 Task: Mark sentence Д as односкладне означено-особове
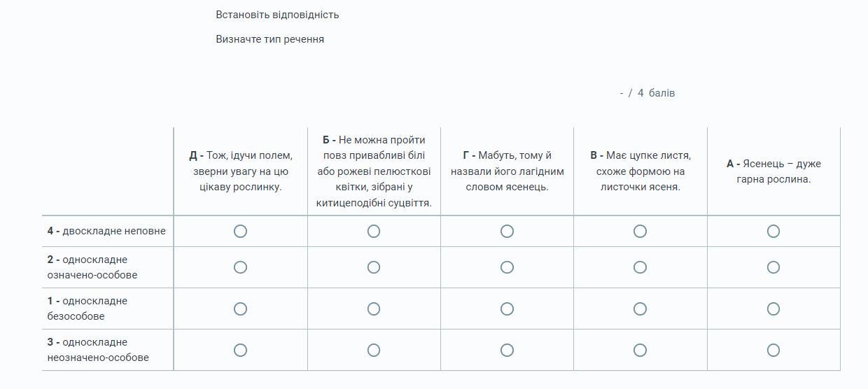coord(240,267)
